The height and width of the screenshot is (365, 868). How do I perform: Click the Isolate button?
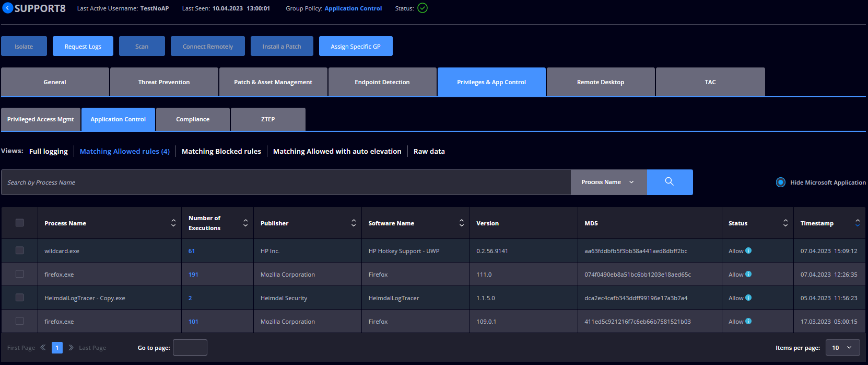pyautogui.click(x=24, y=46)
